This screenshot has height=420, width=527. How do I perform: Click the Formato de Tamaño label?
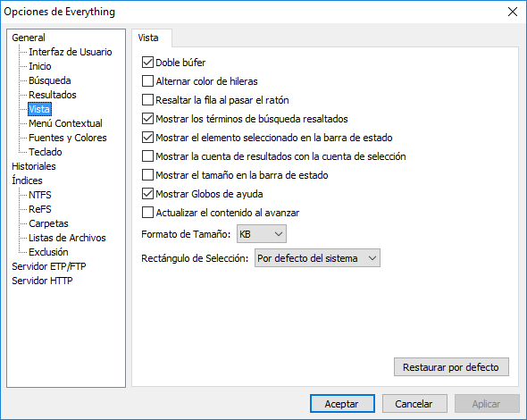[186, 234]
